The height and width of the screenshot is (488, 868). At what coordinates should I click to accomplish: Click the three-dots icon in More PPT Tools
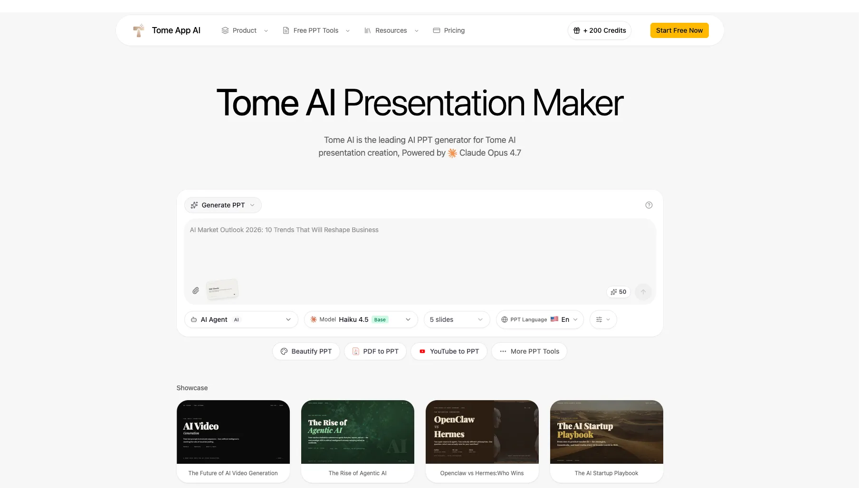(503, 351)
